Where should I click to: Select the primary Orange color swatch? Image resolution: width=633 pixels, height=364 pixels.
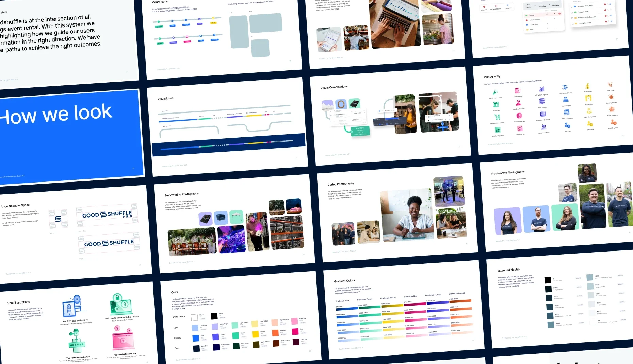click(275, 332)
